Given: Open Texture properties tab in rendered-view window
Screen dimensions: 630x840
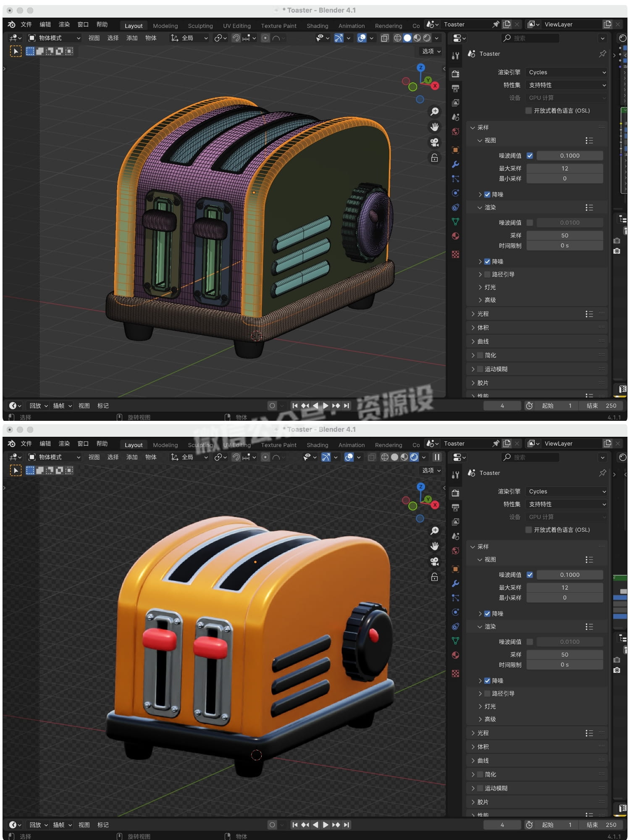Looking at the screenshot, I should (455, 673).
